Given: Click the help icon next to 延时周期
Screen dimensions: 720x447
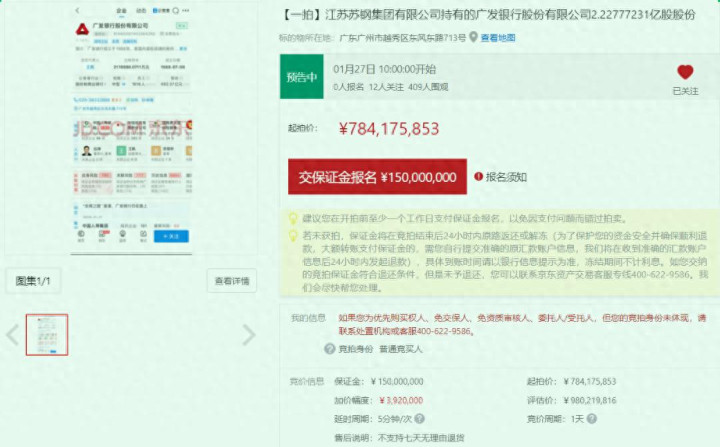Looking at the screenshot, I should (419, 419).
